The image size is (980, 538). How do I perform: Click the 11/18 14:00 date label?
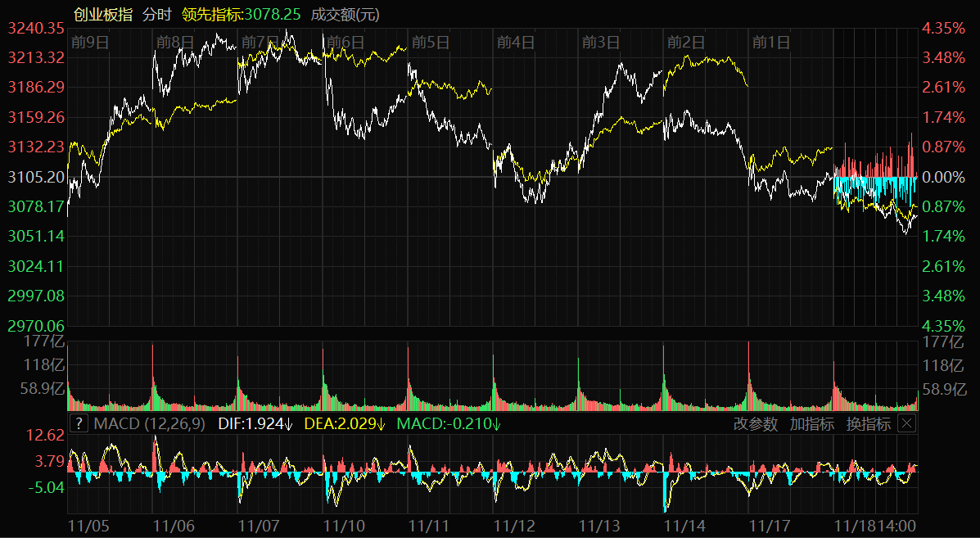point(874,523)
